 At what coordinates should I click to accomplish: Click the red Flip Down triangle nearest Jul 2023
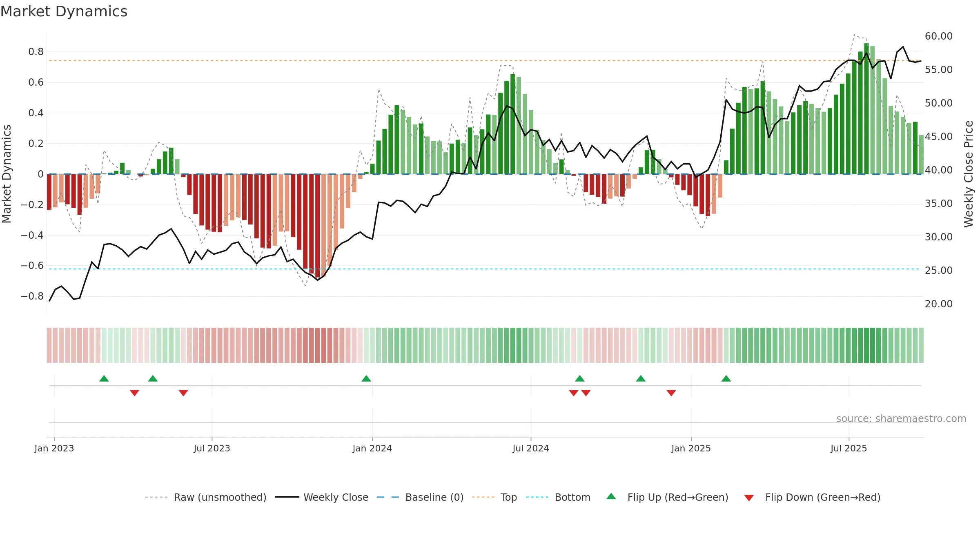[183, 393]
